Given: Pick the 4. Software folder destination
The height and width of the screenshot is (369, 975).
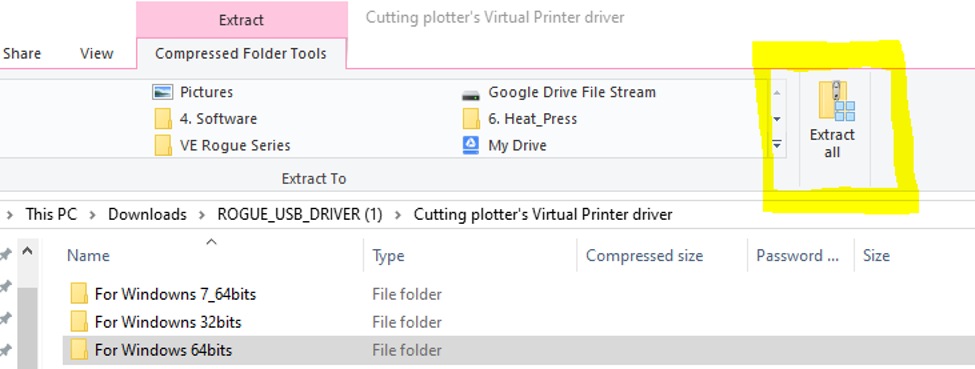Looking at the screenshot, I should click(x=206, y=119).
